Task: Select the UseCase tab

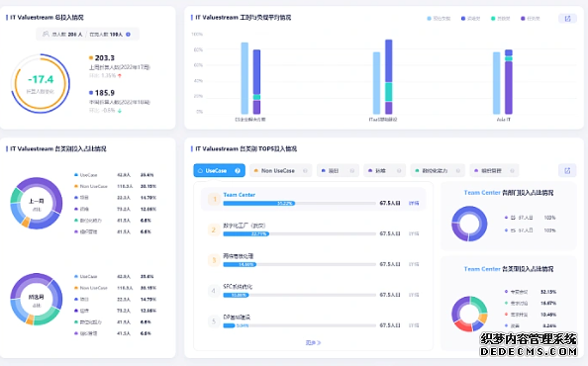Action: point(220,171)
